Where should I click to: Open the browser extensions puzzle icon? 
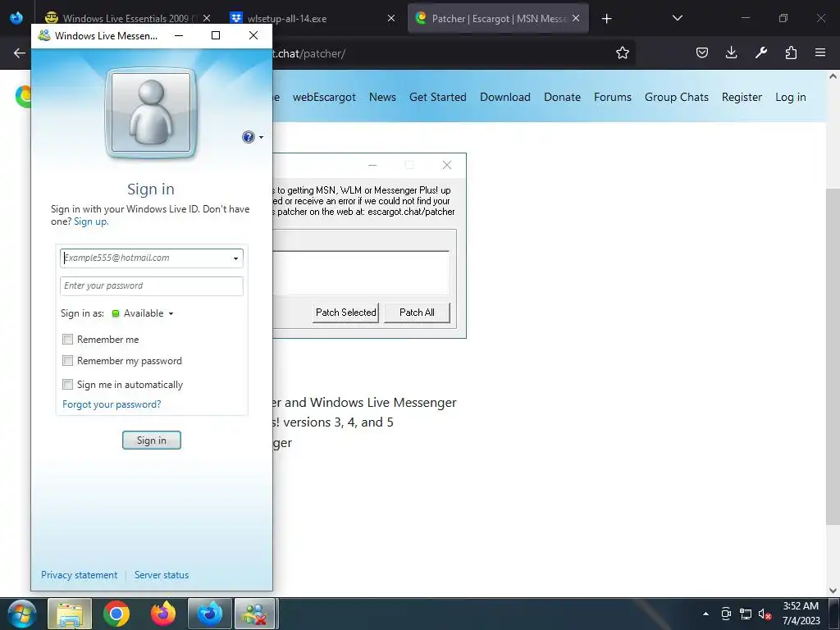pyautogui.click(x=791, y=52)
